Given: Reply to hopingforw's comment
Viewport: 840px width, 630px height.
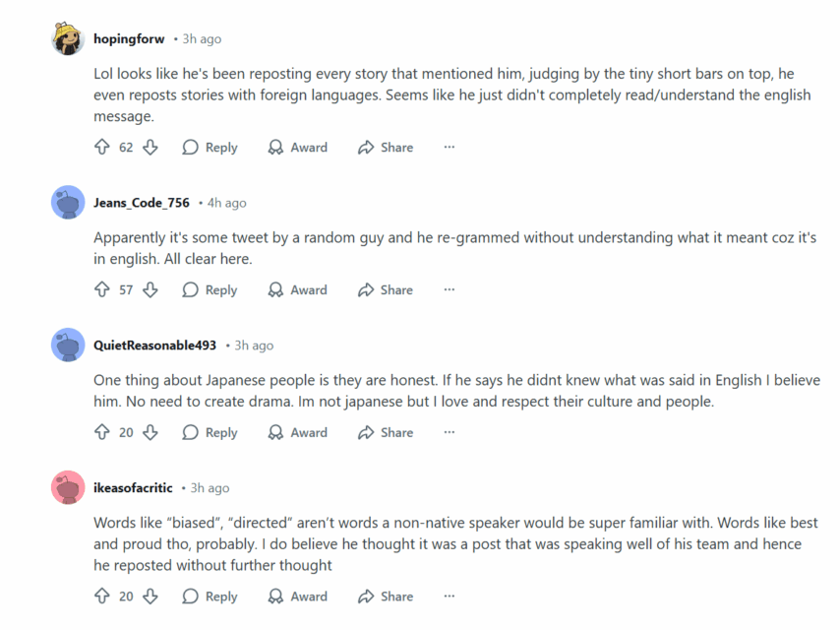Looking at the screenshot, I should tap(210, 148).
